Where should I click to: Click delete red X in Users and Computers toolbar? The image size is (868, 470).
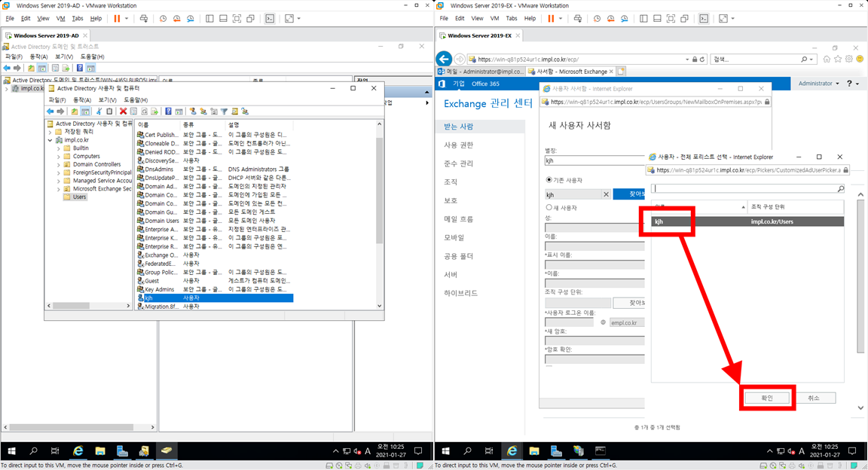click(x=123, y=111)
